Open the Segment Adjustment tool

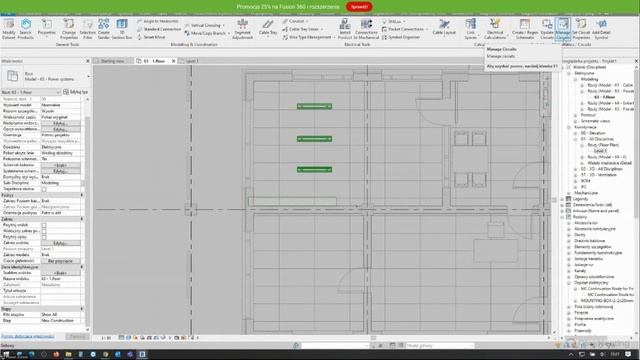[242, 29]
